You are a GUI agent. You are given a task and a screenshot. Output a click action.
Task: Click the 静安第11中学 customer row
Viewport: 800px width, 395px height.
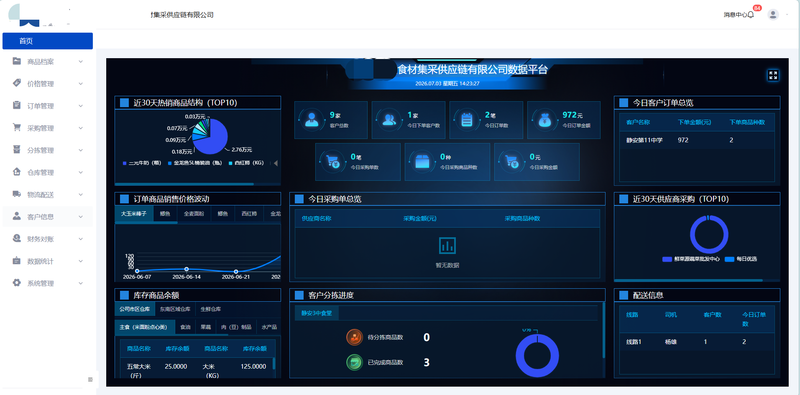click(697, 140)
